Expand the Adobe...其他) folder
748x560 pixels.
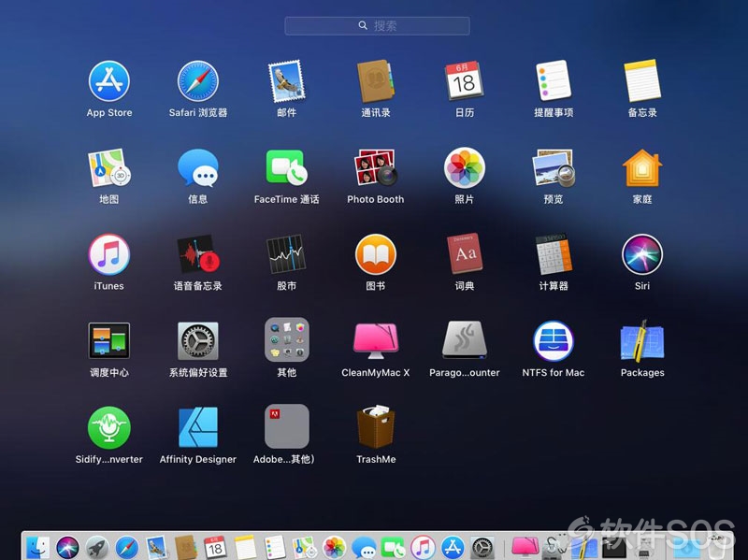(287, 426)
